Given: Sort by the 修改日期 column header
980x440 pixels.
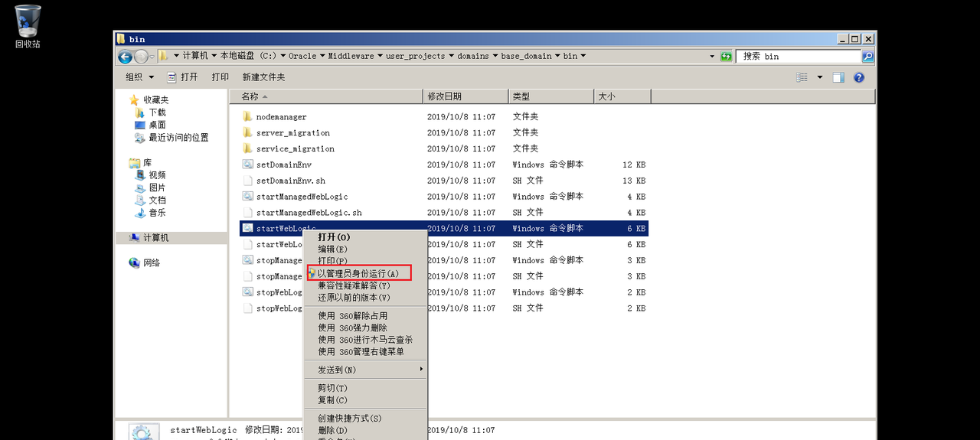Looking at the screenshot, I should 465,96.
